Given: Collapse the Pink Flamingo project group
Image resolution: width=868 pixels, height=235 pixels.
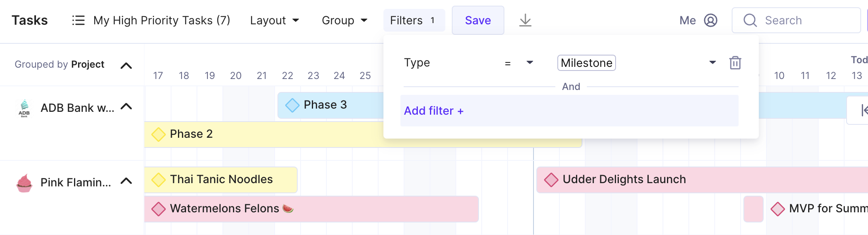Looking at the screenshot, I should 126,181.
